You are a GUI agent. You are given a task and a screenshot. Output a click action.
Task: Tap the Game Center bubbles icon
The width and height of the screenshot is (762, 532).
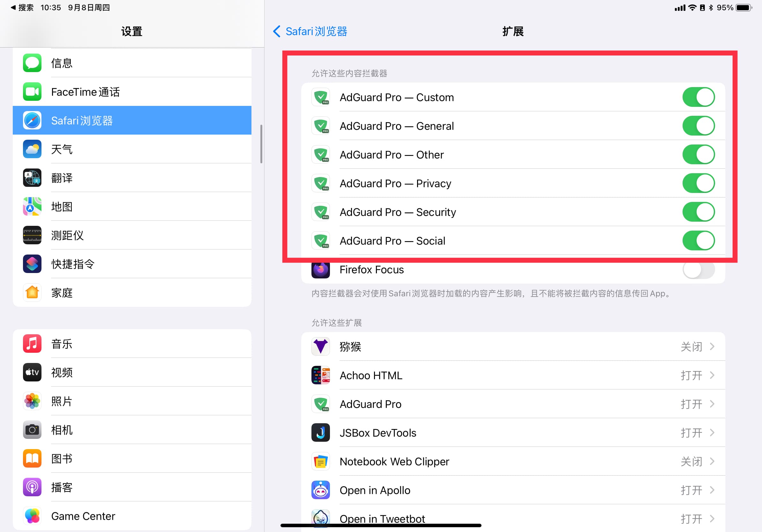point(32,516)
